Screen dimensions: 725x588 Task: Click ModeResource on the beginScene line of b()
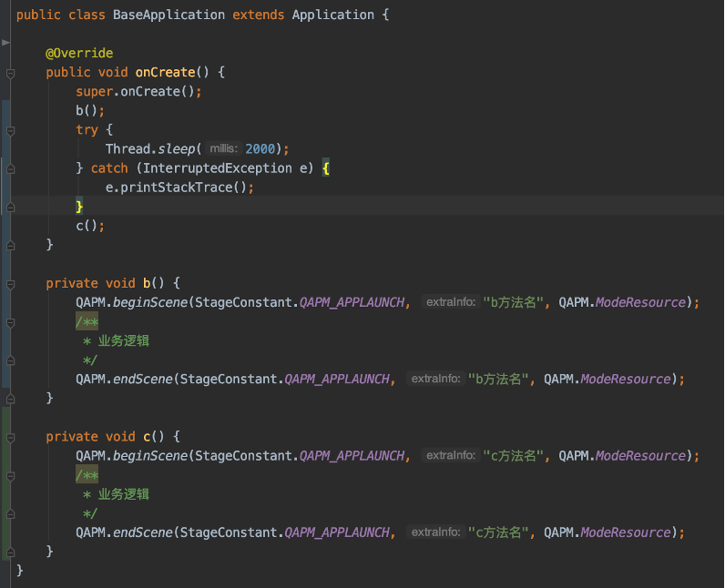click(x=640, y=302)
